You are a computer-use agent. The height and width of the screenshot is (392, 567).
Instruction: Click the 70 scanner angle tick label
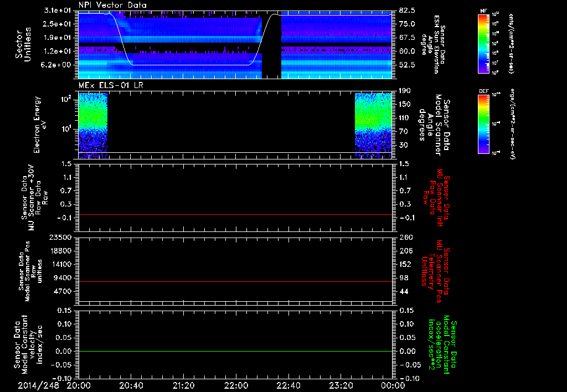[x=404, y=132]
